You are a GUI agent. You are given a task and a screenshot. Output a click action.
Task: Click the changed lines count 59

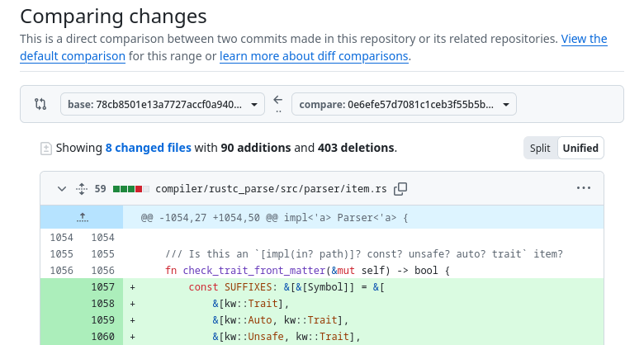(x=100, y=189)
